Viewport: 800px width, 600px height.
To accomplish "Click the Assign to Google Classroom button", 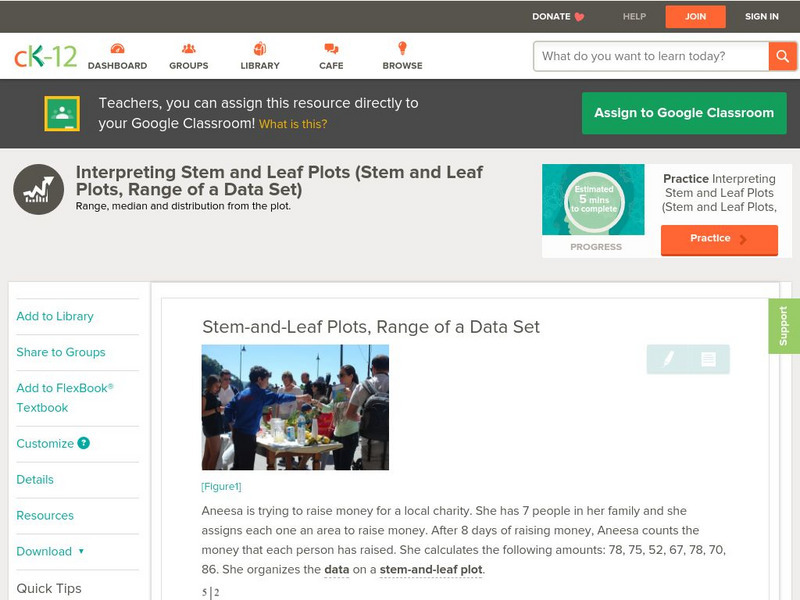I will pos(684,113).
